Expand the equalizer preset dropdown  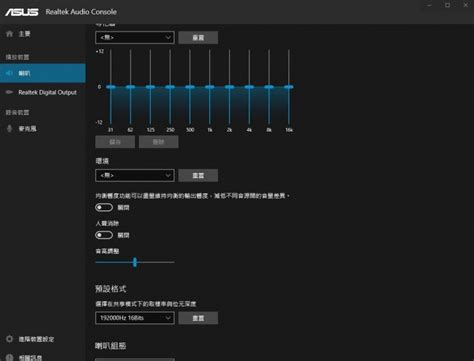tap(135, 37)
